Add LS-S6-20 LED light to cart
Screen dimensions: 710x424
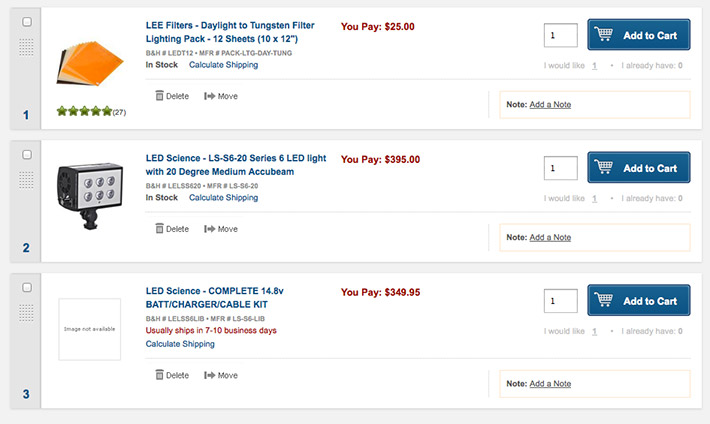point(638,167)
